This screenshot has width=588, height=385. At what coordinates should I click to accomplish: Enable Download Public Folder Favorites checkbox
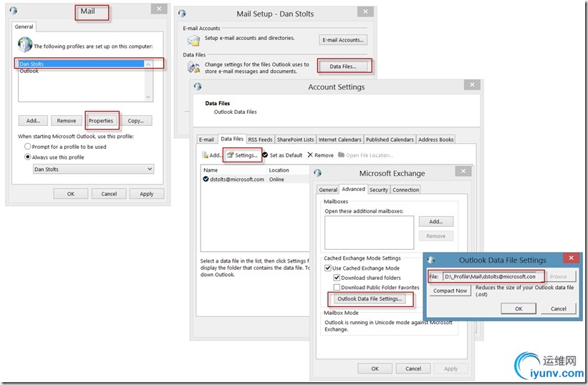coord(337,287)
